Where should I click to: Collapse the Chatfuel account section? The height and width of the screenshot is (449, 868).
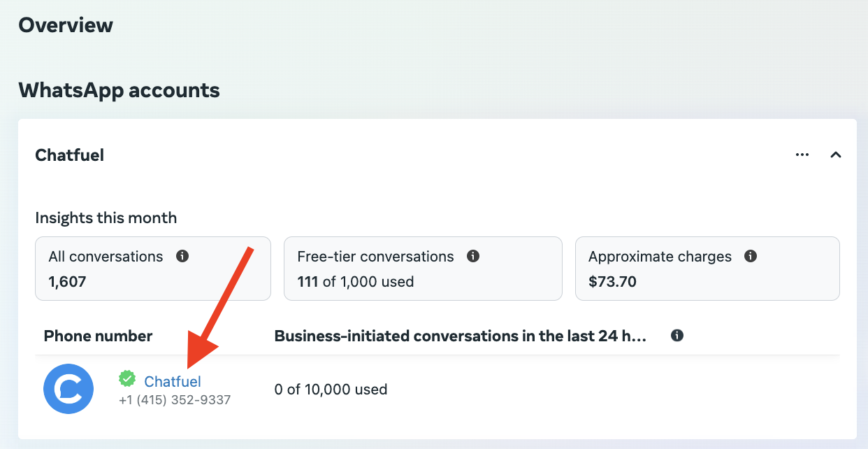[x=835, y=155]
